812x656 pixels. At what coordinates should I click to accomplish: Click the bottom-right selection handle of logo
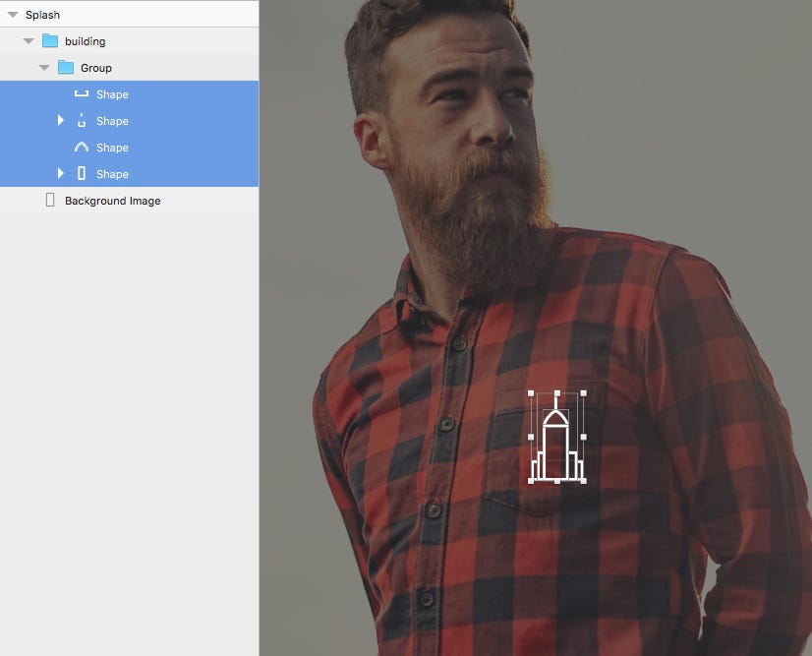pos(584,481)
